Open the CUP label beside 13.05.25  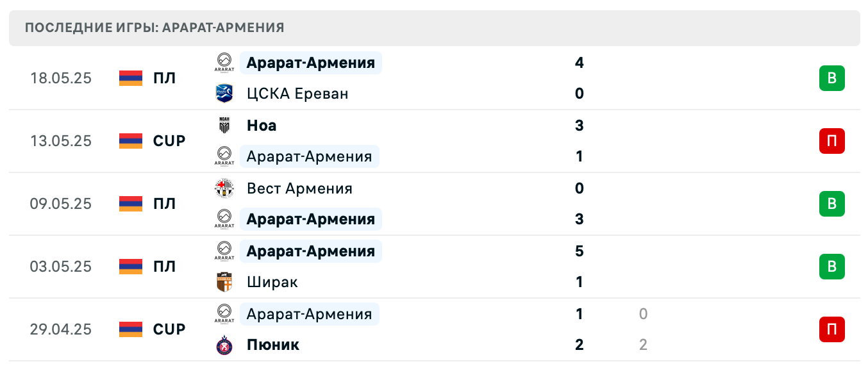point(169,141)
